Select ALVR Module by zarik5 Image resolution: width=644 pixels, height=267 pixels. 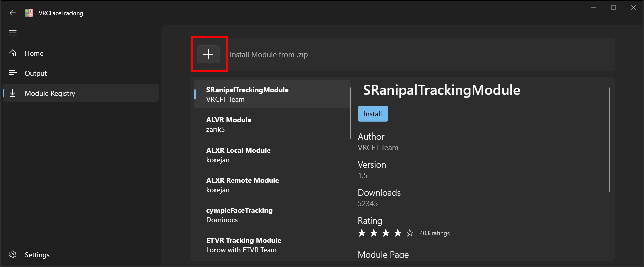point(272,124)
